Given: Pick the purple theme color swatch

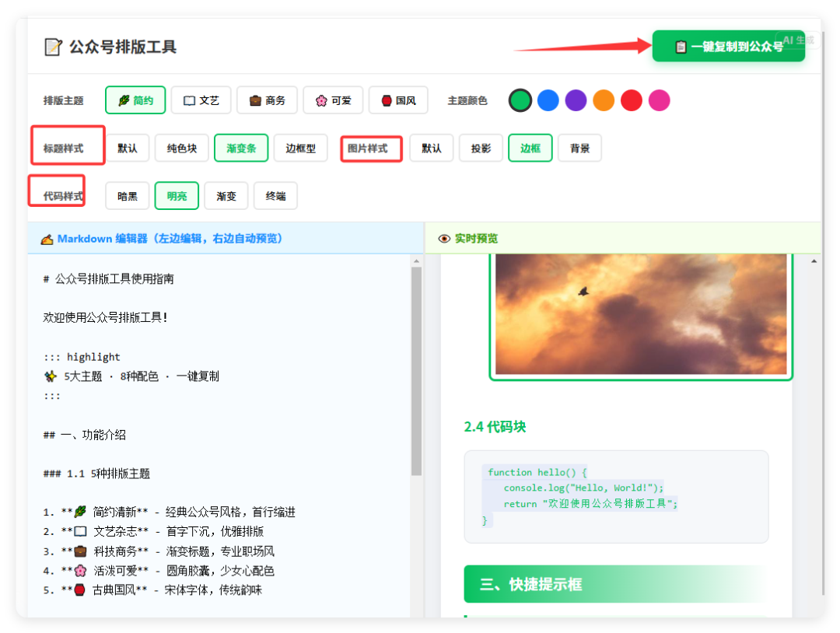Looking at the screenshot, I should point(576,100).
